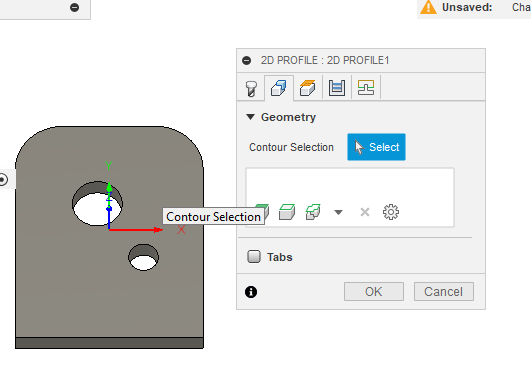Open the selection mode dropdown arrow

tap(338, 212)
